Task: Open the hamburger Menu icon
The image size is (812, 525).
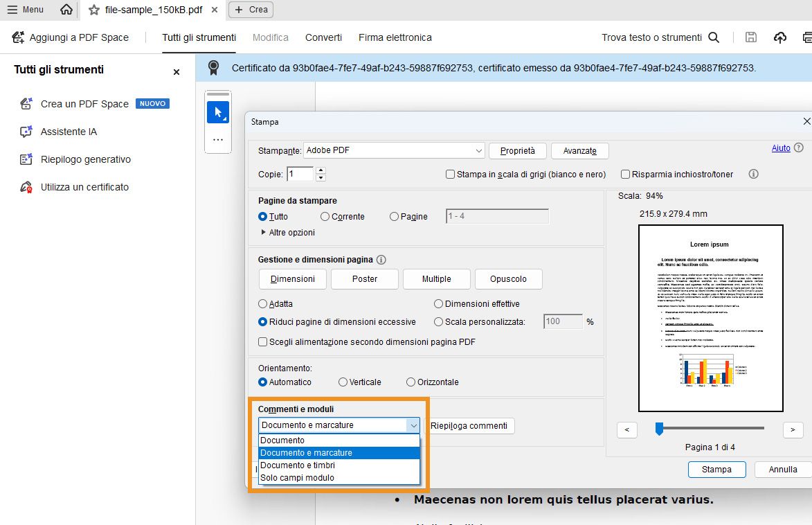Action: tap(12, 10)
